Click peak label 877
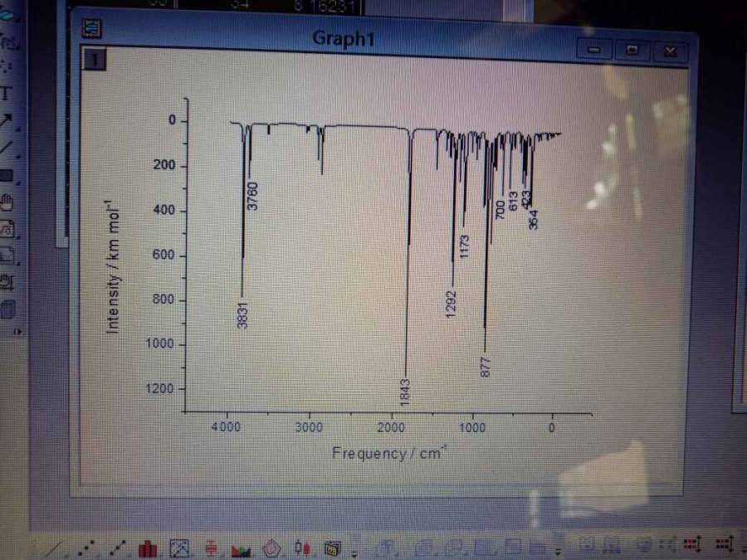This screenshot has height=560, width=747. coord(485,367)
